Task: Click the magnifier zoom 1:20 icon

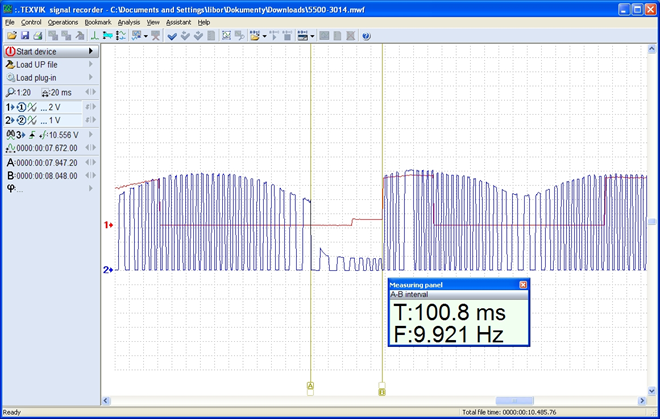Action: tap(11, 92)
